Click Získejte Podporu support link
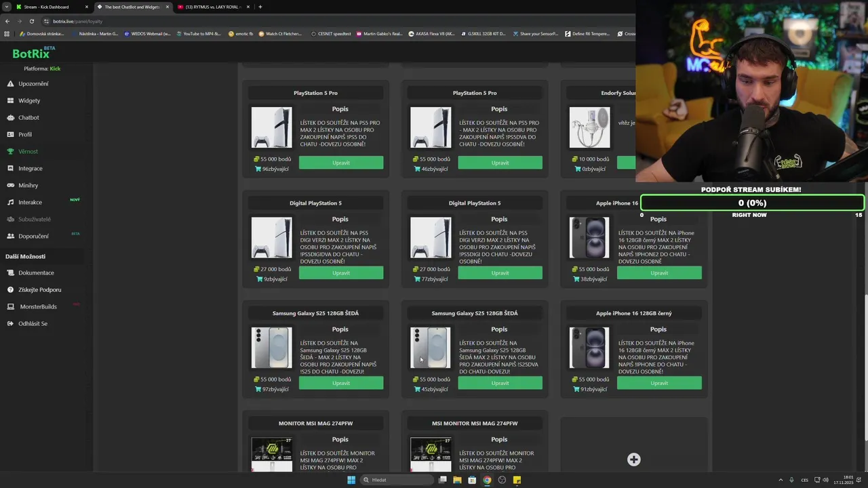 [x=39, y=289]
